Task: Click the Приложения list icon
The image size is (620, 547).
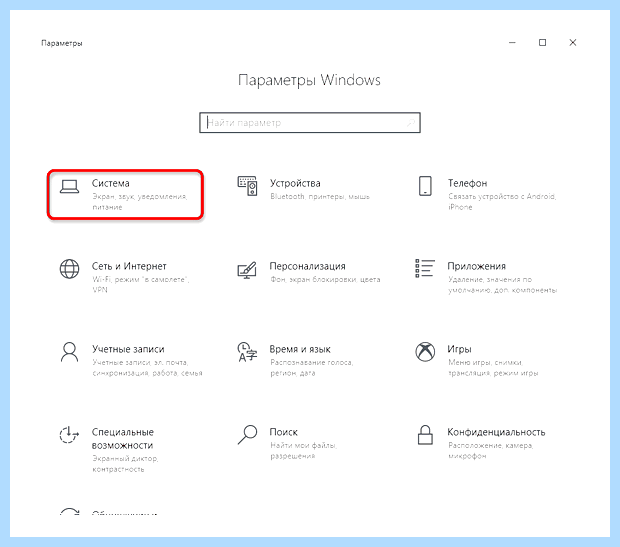Action: (425, 269)
